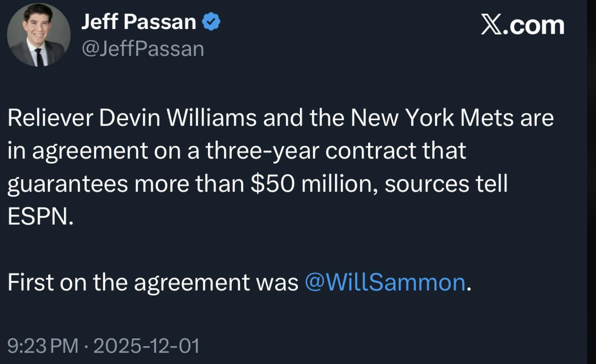The height and width of the screenshot is (364, 596).
Task: Click the blue verified checkmark badge
Action: pyautogui.click(x=211, y=22)
